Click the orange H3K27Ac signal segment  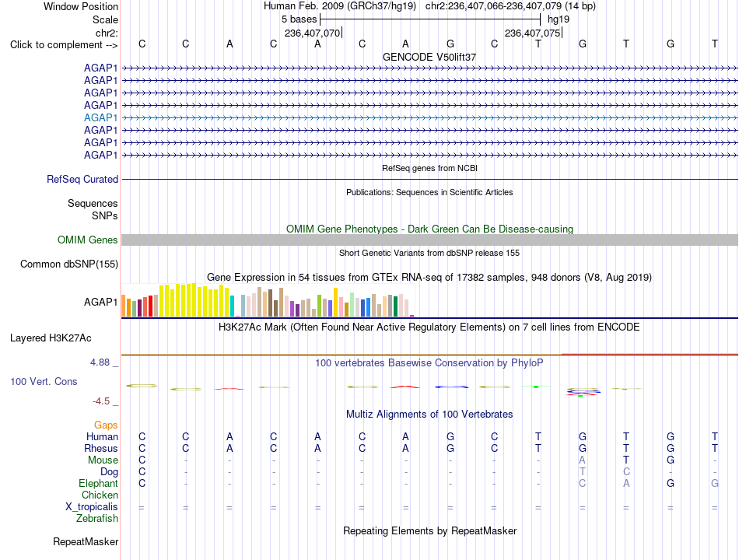[x=650, y=354]
